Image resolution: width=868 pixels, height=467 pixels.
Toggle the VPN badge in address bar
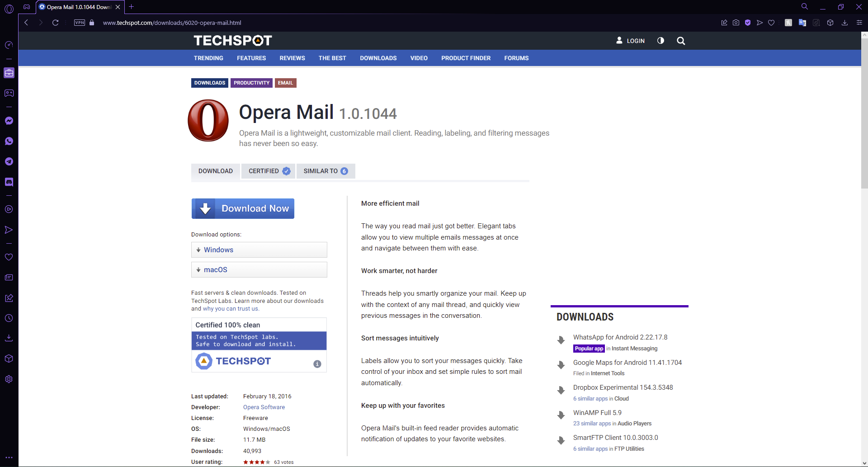[80, 23]
